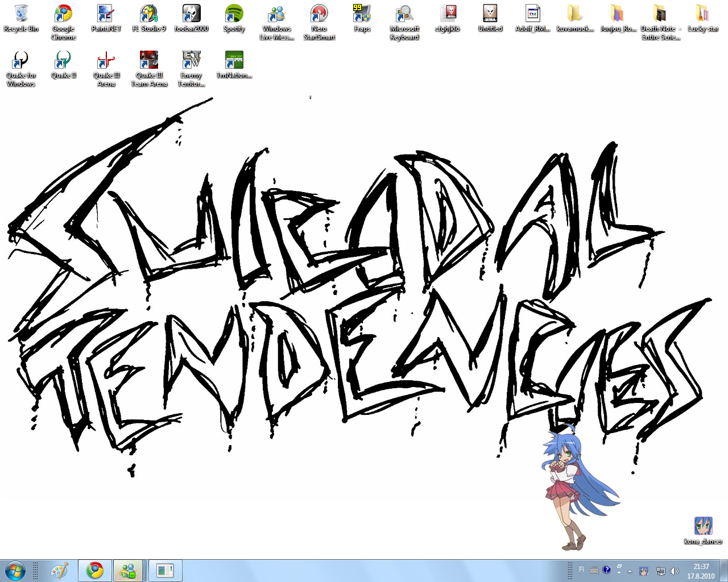The width and height of the screenshot is (728, 582).
Task: Select the Enemy Territory shortcut
Action: tap(191, 65)
